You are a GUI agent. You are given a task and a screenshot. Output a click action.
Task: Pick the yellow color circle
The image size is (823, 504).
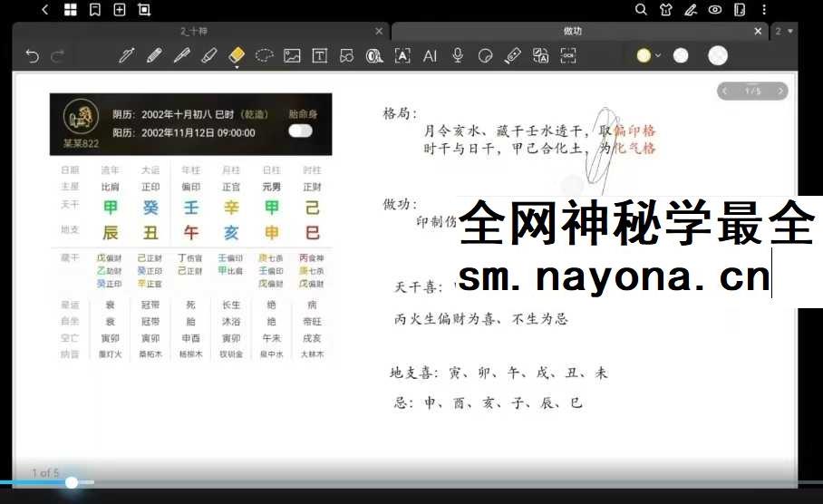[644, 55]
